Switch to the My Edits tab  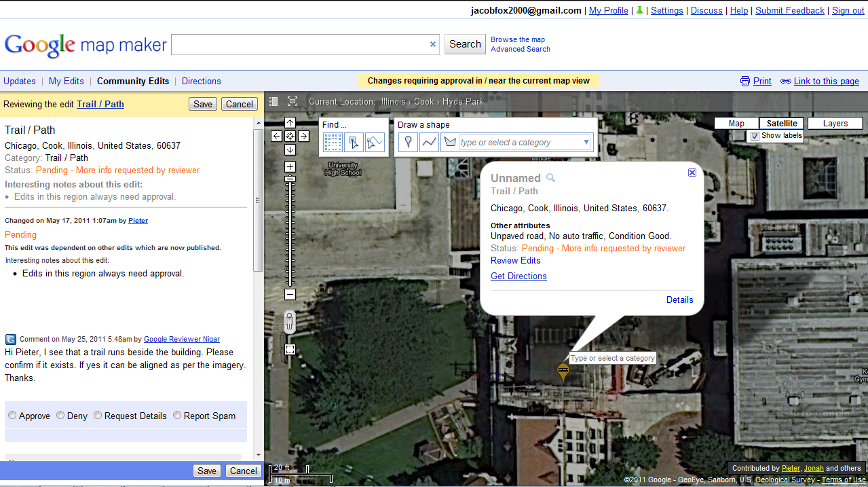[67, 81]
